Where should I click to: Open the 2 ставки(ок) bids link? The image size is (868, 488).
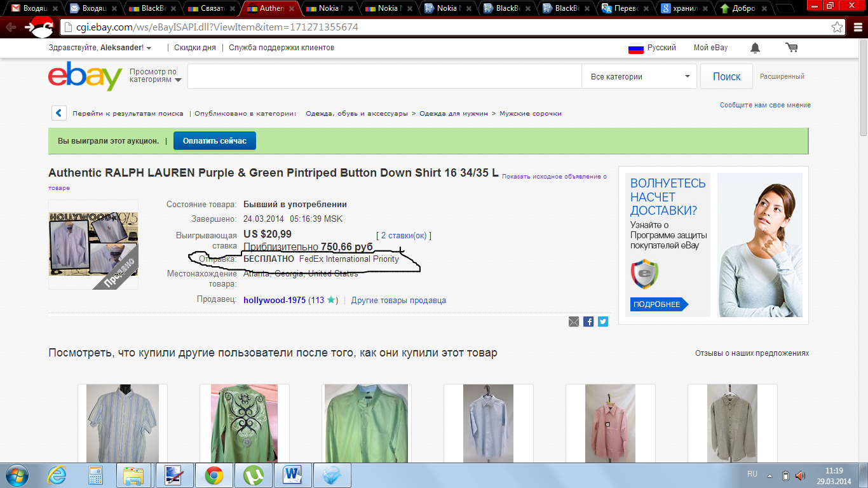point(403,236)
